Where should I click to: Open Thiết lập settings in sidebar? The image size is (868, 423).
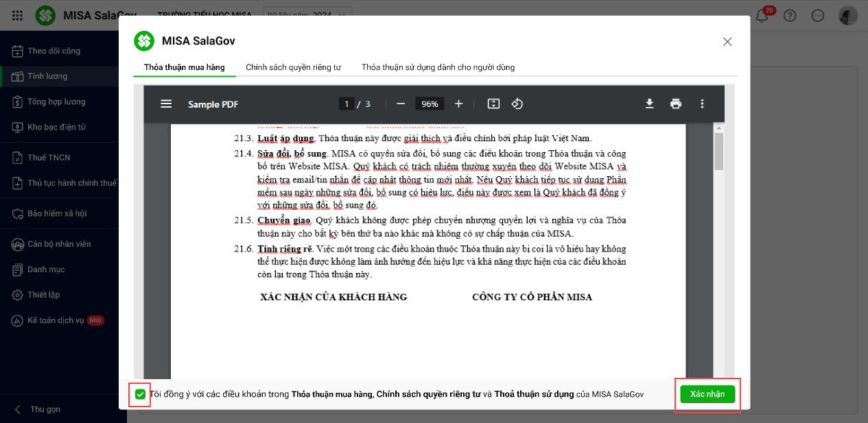click(59, 295)
